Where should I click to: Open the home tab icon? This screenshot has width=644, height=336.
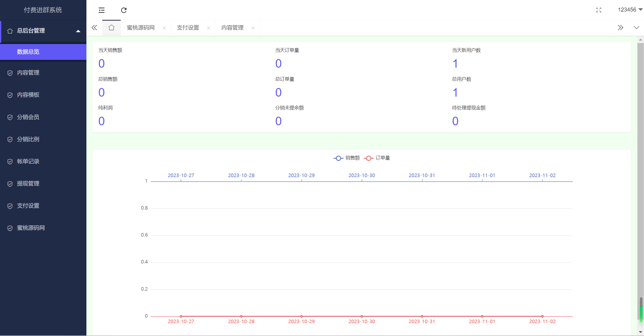[111, 28]
